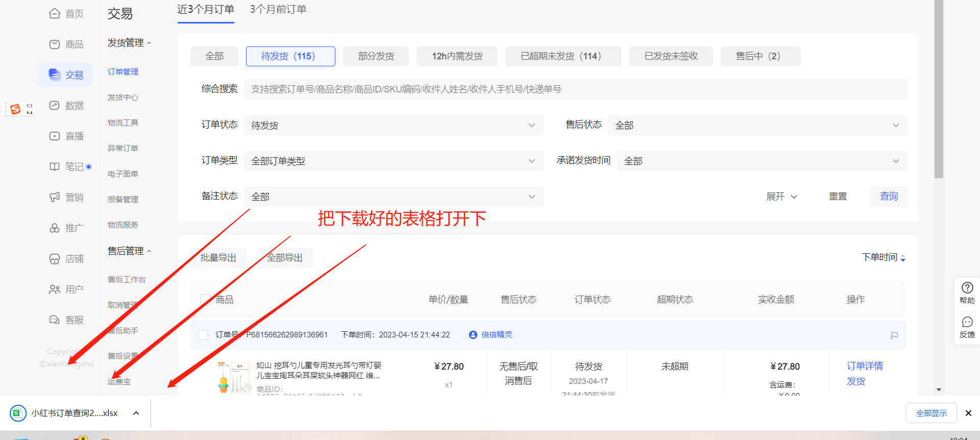Click the 营销 marketing megaphone icon
Viewport: 980px width, 440px height.
click(x=55, y=198)
